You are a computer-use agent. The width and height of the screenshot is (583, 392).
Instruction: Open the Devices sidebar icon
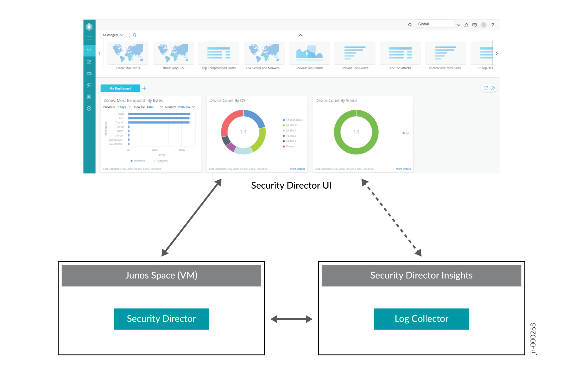pos(89,74)
